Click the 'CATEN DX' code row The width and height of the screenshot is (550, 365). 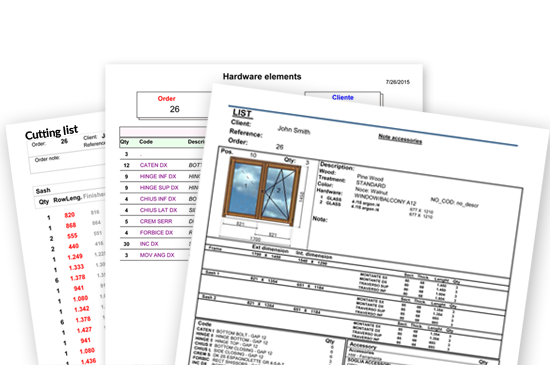click(154, 165)
